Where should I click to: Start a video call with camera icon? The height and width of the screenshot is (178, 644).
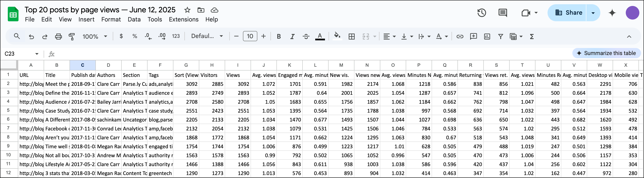526,13
